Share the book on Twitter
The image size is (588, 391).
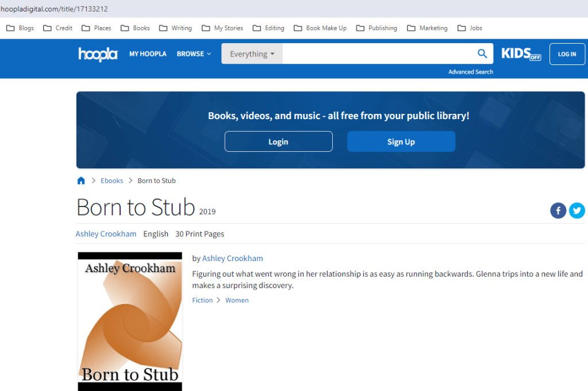[x=577, y=210]
